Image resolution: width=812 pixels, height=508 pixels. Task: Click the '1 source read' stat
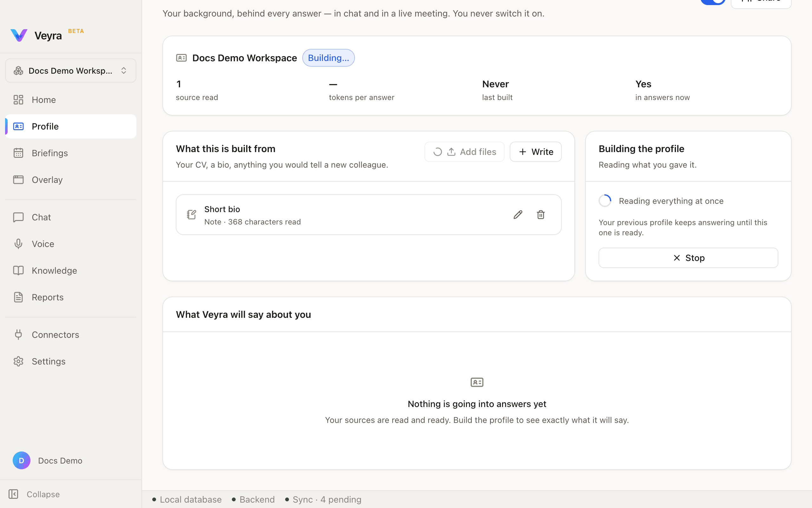tap(197, 90)
